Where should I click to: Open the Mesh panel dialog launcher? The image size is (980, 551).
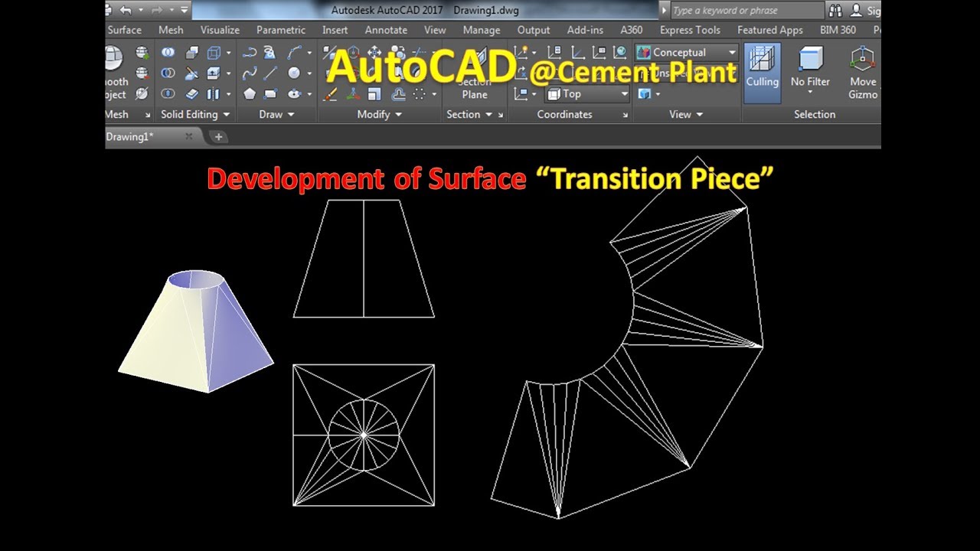149,115
